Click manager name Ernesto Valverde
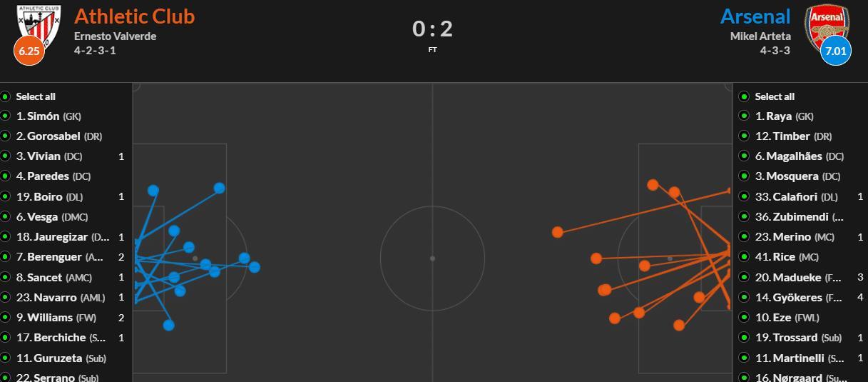868x382 pixels. point(115,36)
